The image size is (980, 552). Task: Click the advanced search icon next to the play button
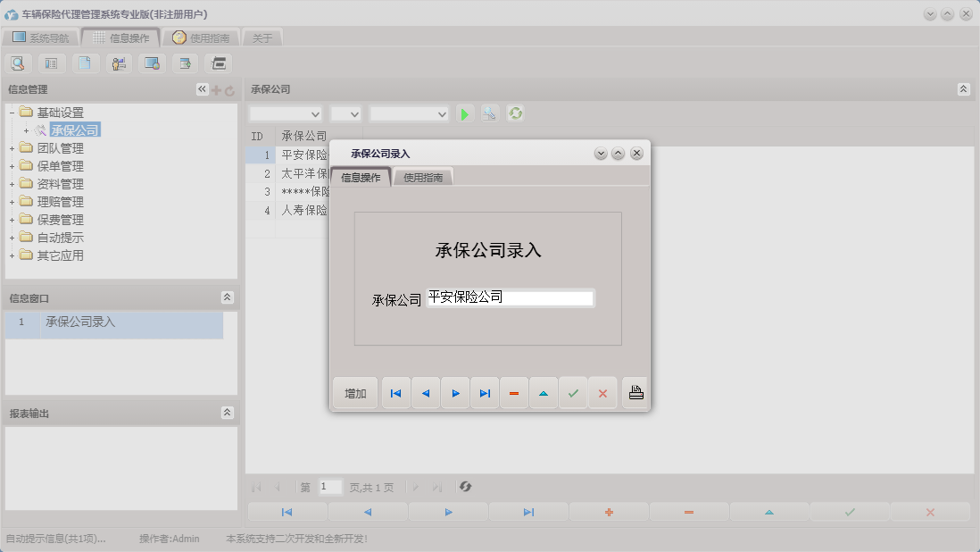(489, 113)
